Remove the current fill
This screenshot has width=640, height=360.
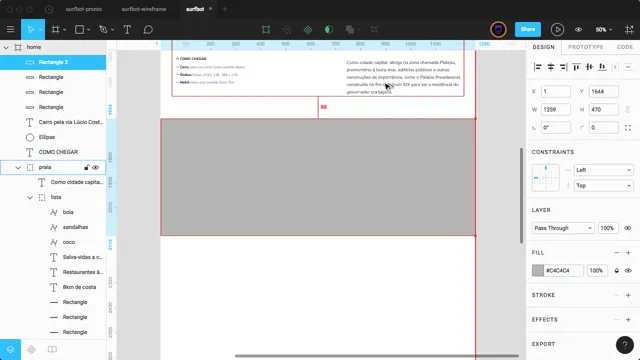[616, 253]
